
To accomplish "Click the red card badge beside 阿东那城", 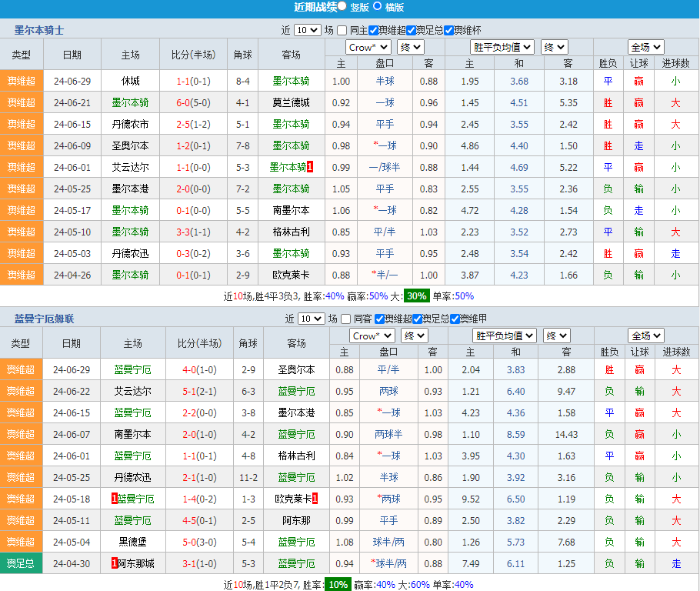I will (115, 563).
